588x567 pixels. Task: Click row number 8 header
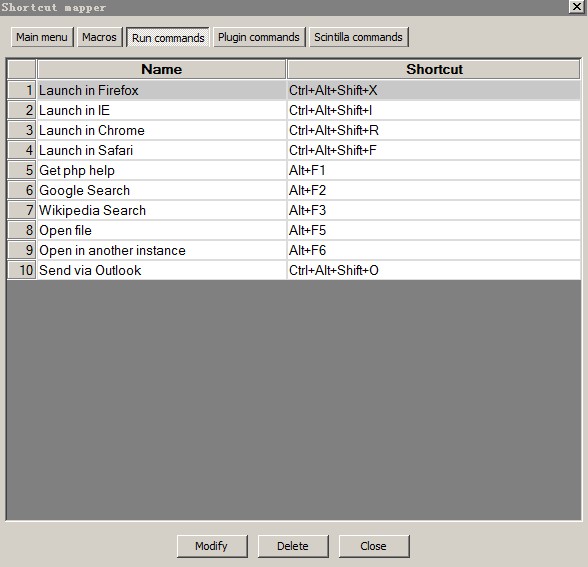[x=22, y=230]
